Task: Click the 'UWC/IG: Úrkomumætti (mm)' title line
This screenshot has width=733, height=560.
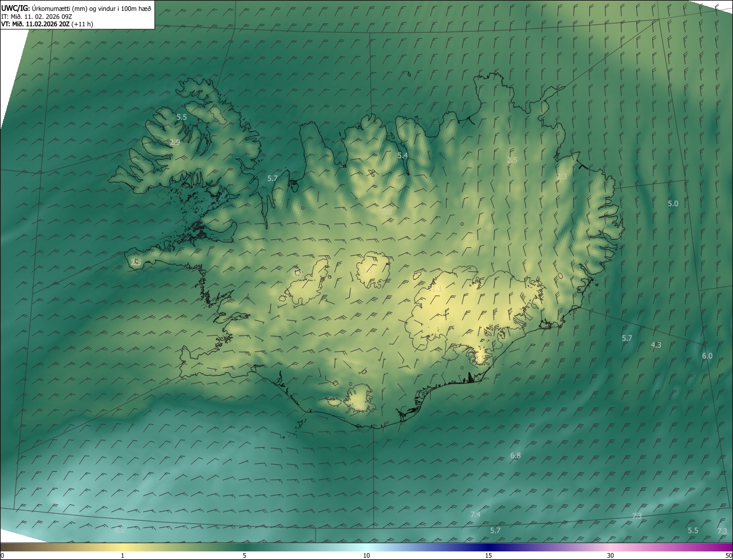Action: pos(76,8)
